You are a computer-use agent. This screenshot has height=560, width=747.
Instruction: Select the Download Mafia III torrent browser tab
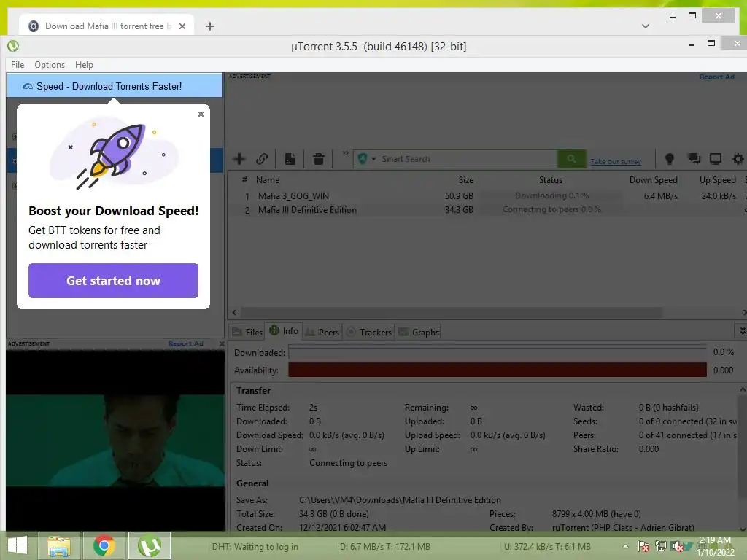click(x=107, y=26)
